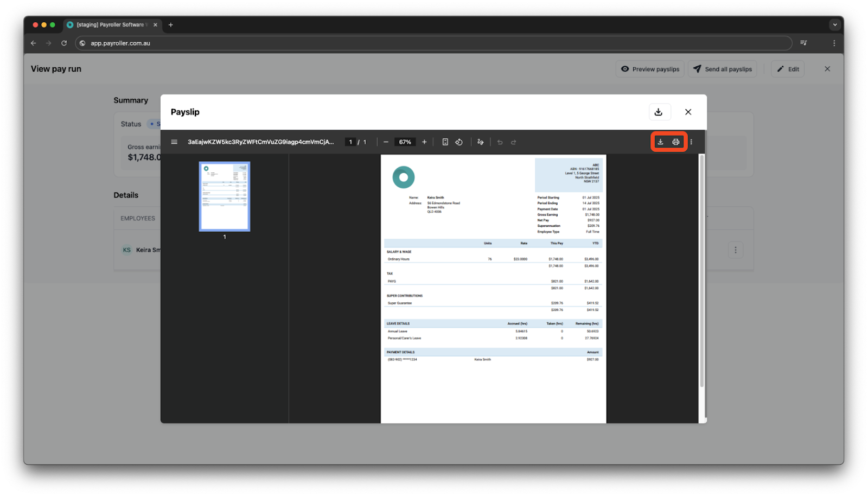Close the Payroller Software browser tab
This screenshot has height=496, width=868.
[x=155, y=25]
